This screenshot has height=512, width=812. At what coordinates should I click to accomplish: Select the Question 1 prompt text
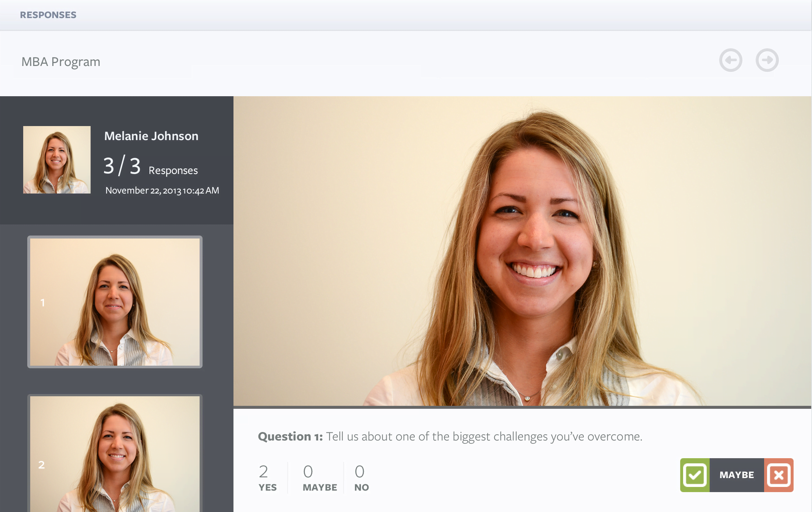point(450,436)
